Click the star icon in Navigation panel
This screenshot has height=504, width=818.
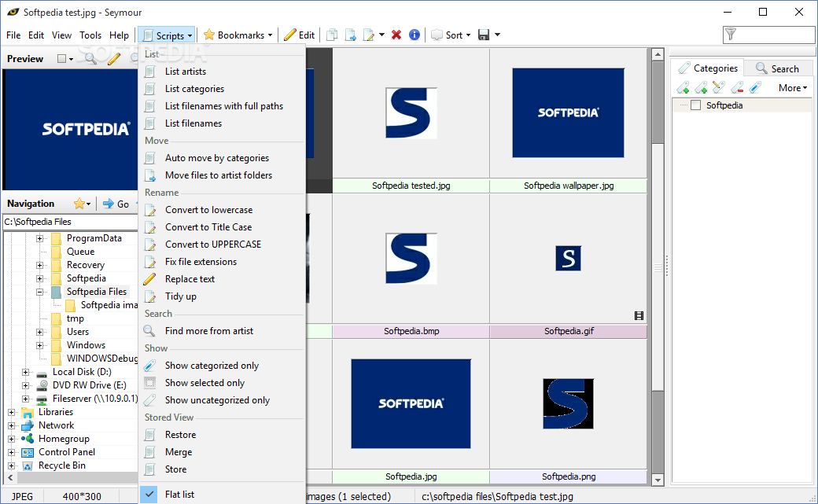pos(79,204)
